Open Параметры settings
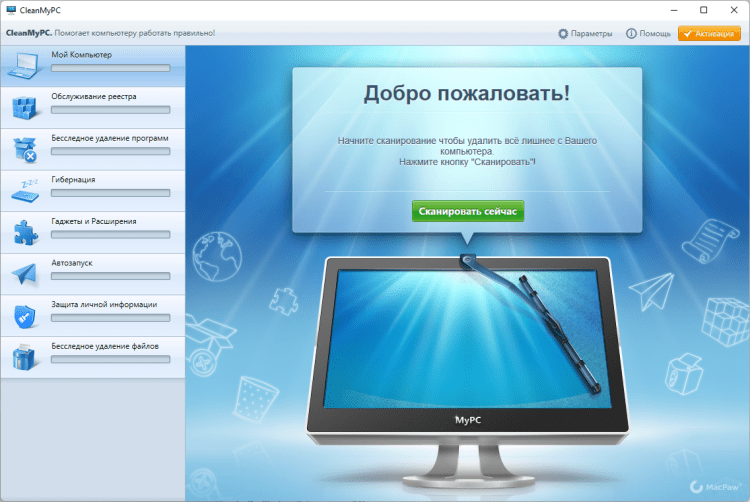Screen dimensions: 750x502 point(585,33)
